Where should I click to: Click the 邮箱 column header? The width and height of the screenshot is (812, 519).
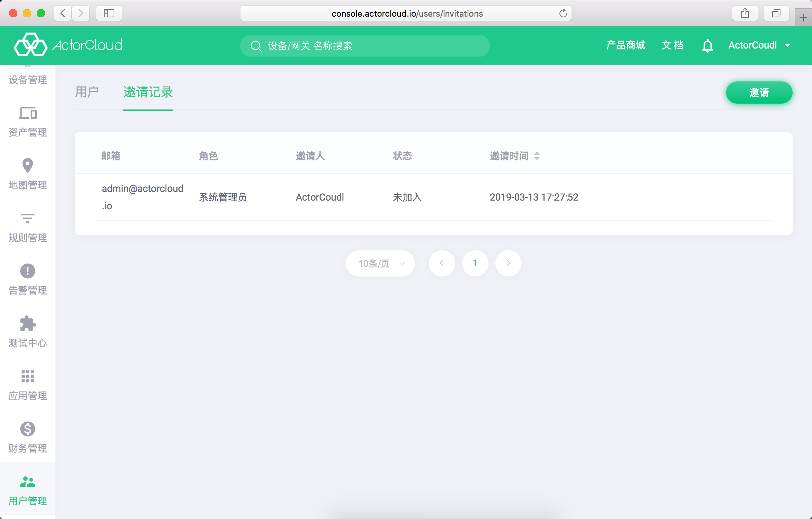tap(111, 156)
